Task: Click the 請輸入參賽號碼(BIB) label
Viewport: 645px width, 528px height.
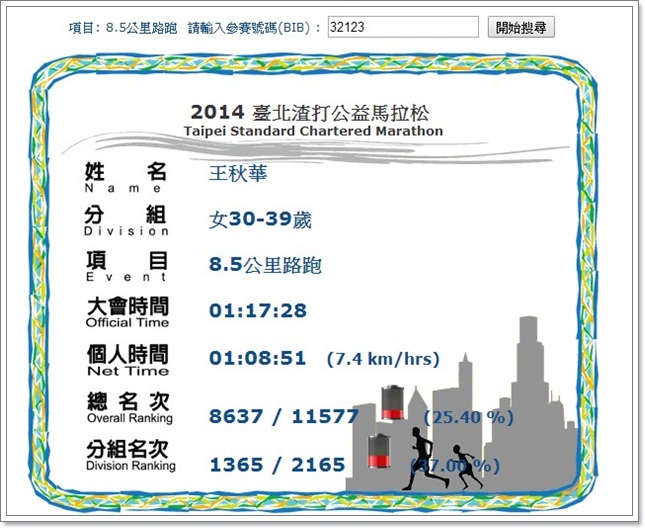Action: pyautogui.click(x=254, y=28)
